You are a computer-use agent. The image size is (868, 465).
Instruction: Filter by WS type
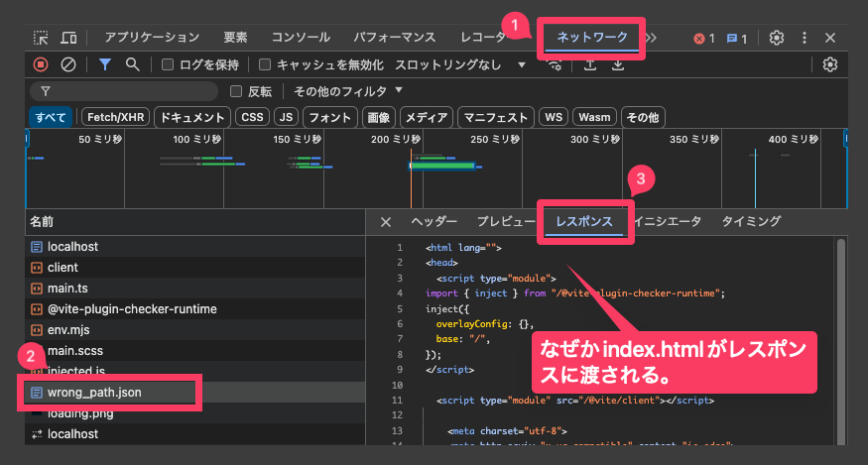[x=553, y=117]
